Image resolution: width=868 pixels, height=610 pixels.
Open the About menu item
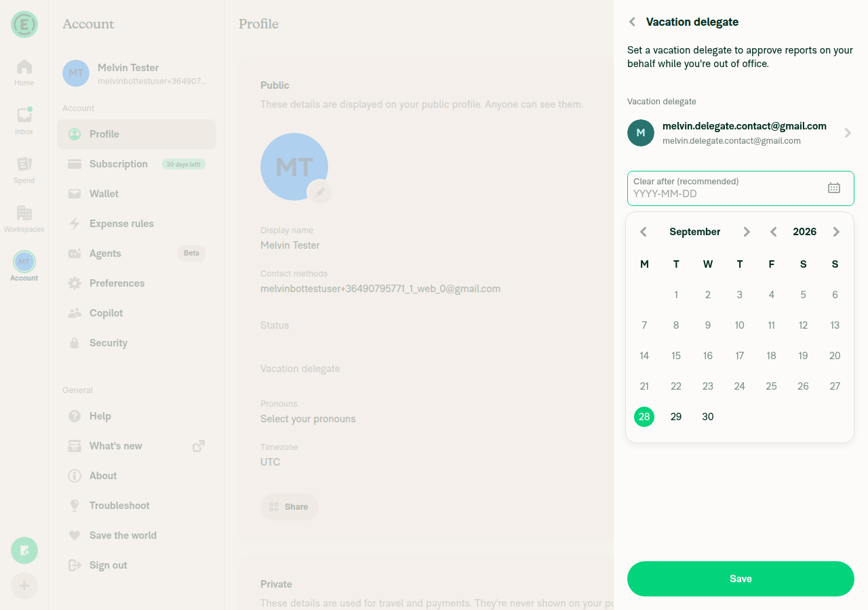click(136, 476)
